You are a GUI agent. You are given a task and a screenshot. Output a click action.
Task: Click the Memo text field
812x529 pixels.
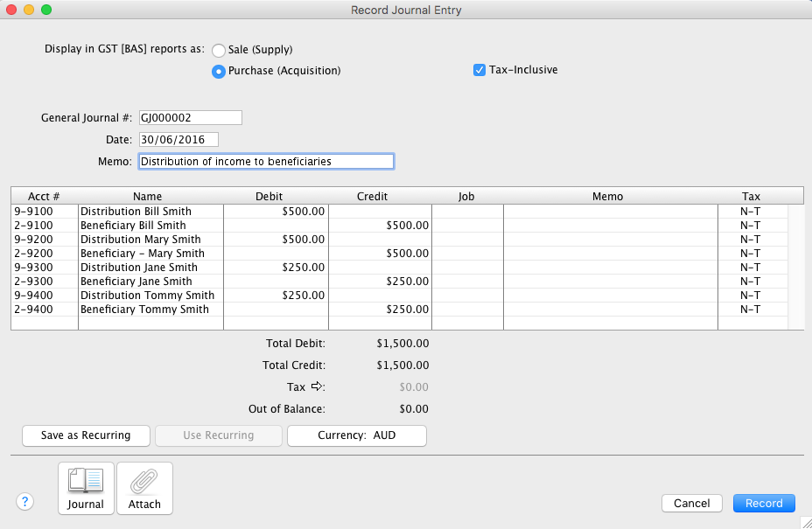(x=266, y=162)
